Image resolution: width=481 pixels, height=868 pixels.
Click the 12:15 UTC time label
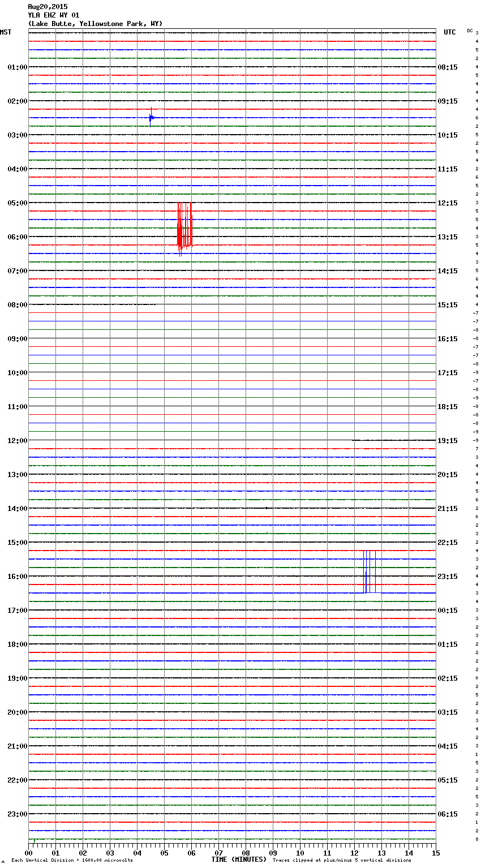448,203
